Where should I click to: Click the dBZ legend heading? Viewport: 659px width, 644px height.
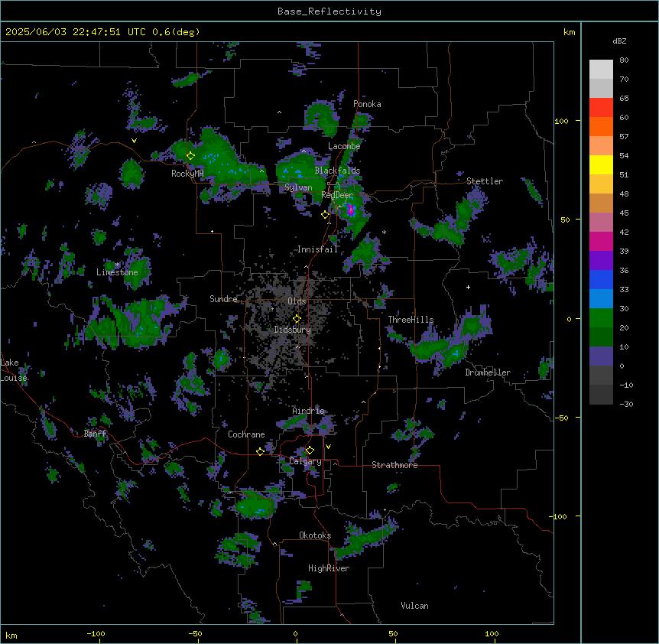click(x=619, y=41)
